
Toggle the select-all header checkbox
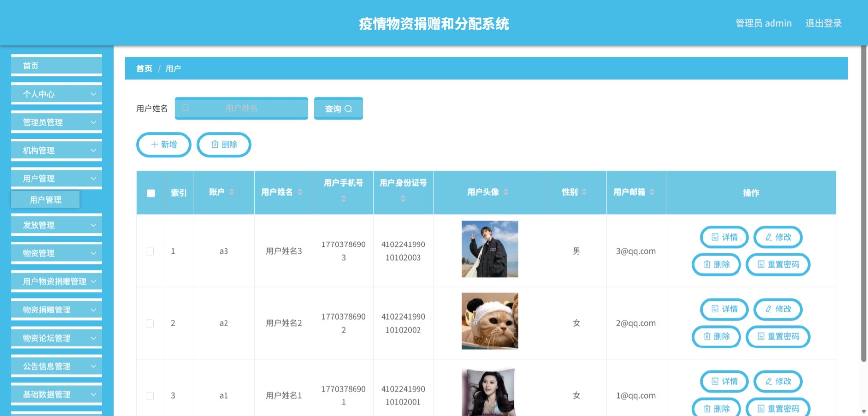151,193
